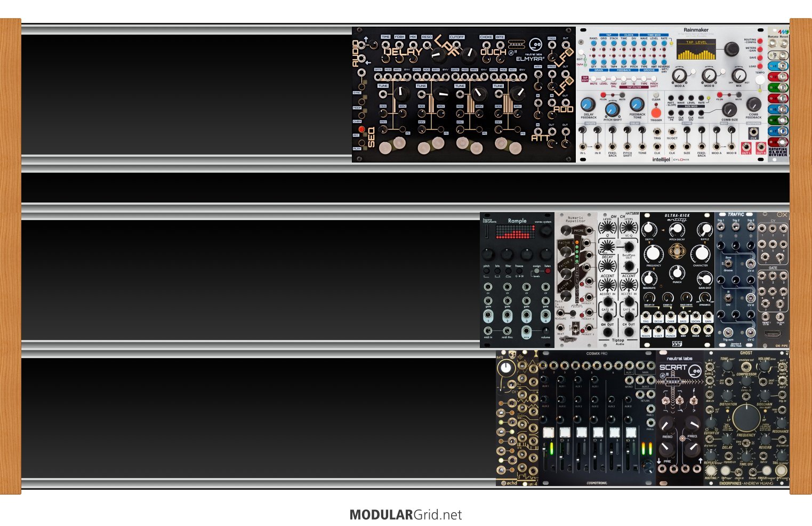Click the SCRAT FREQ knob
Viewport: 812px width, 526px height.
point(692,425)
